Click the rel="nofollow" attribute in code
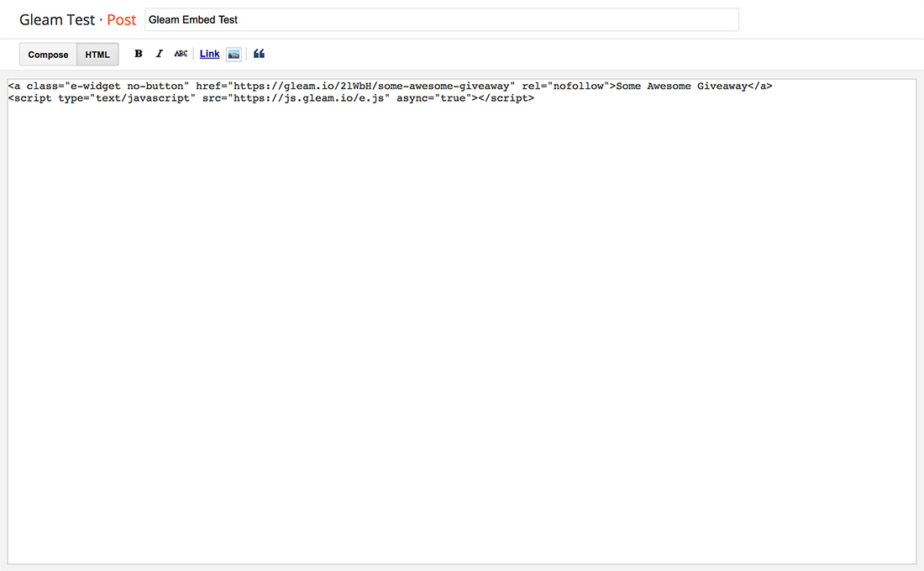This screenshot has width=924, height=571. [x=563, y=86]
